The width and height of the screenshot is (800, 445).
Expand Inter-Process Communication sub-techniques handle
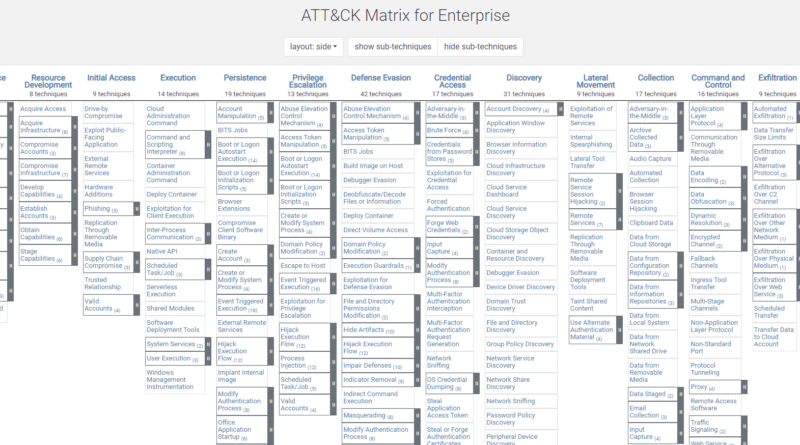[x=208, y=234]
